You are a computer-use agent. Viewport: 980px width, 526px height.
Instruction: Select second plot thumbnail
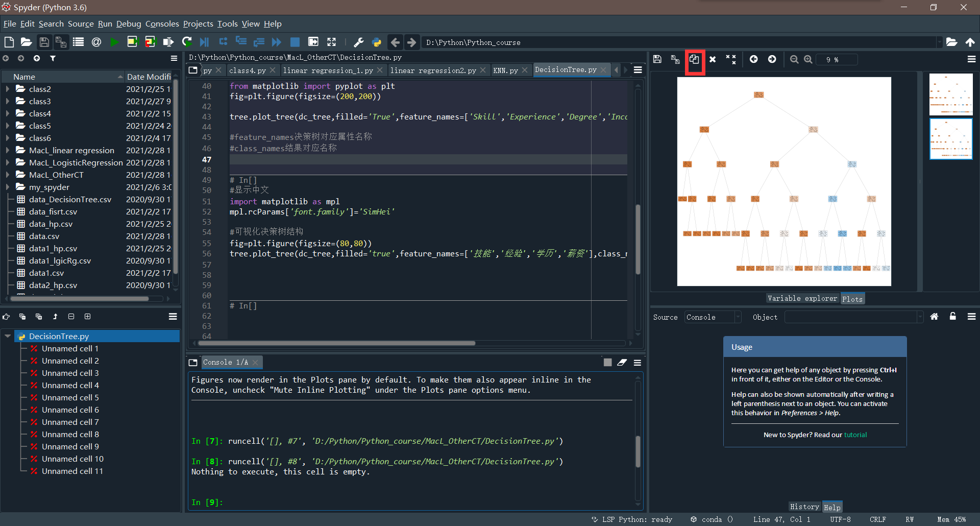point(951,139)
